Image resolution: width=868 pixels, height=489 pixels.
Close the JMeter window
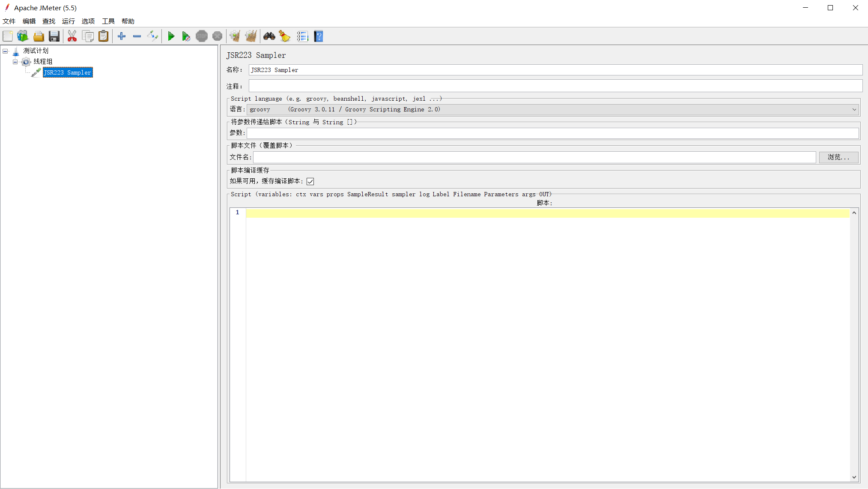[856, 8]
